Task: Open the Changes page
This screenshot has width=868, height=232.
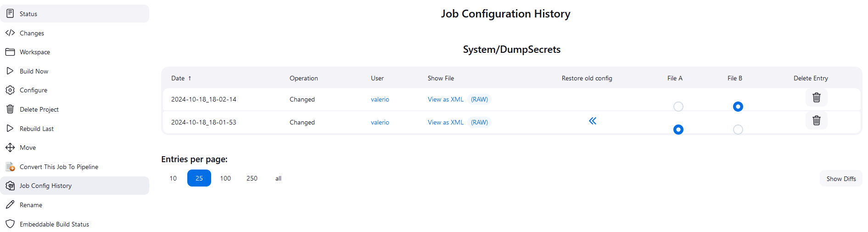Action: (x=74, y=33)
